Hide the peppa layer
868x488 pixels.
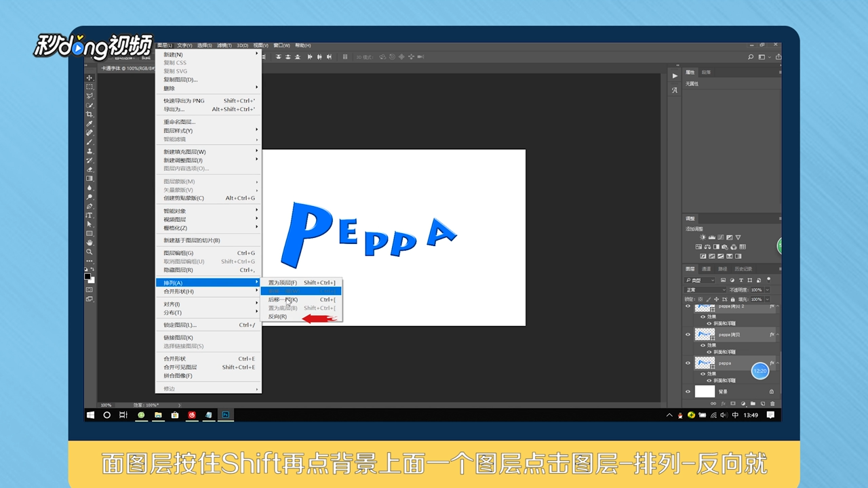coord(688,363)
